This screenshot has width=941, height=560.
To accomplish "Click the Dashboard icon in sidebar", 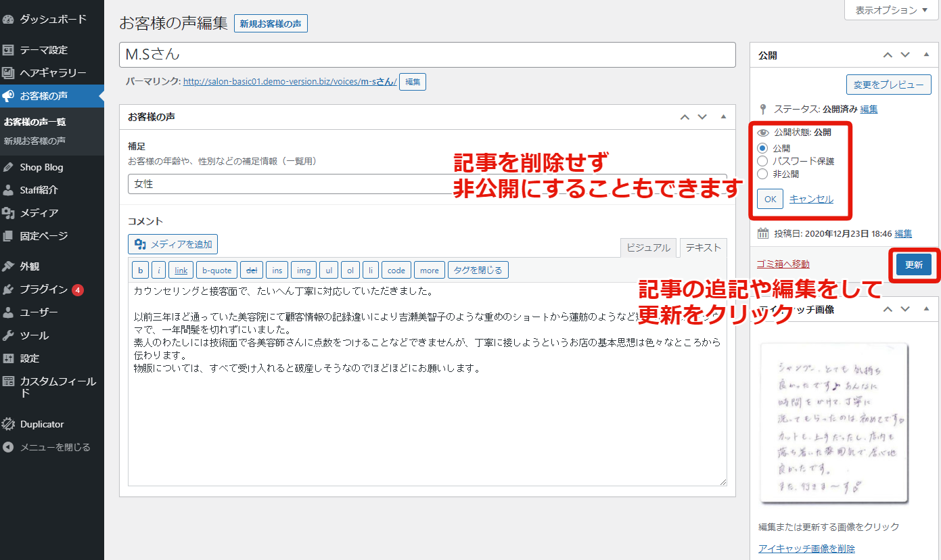I will (9, 20).
